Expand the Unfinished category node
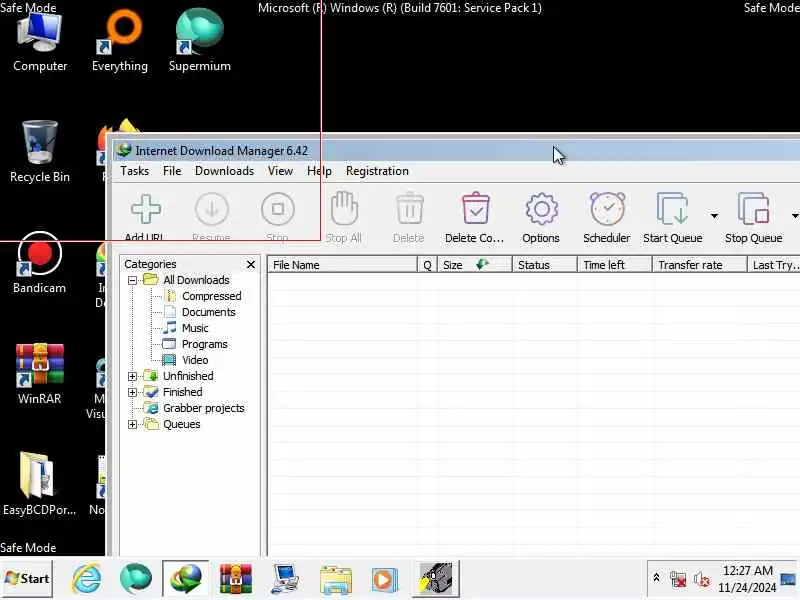 (132, 377)
